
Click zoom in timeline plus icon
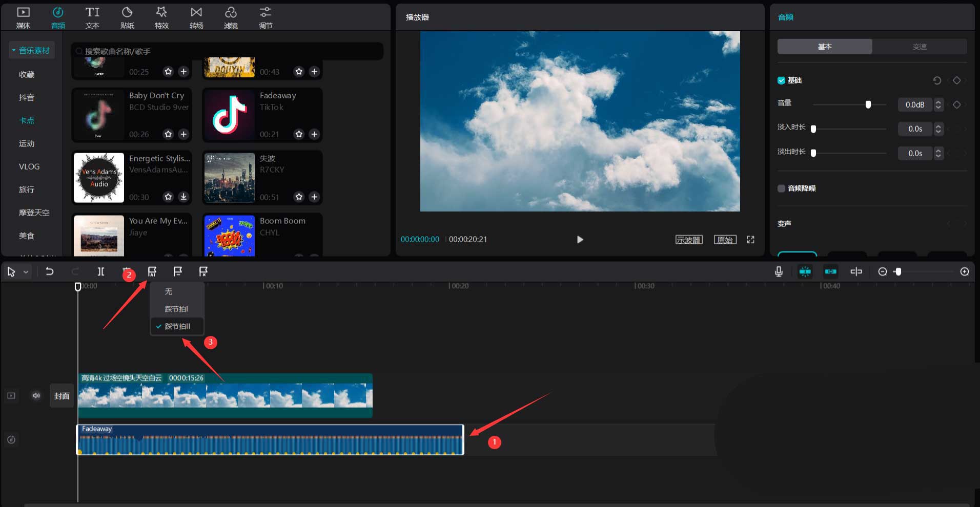pyautogui.click(x=964, y=271)
